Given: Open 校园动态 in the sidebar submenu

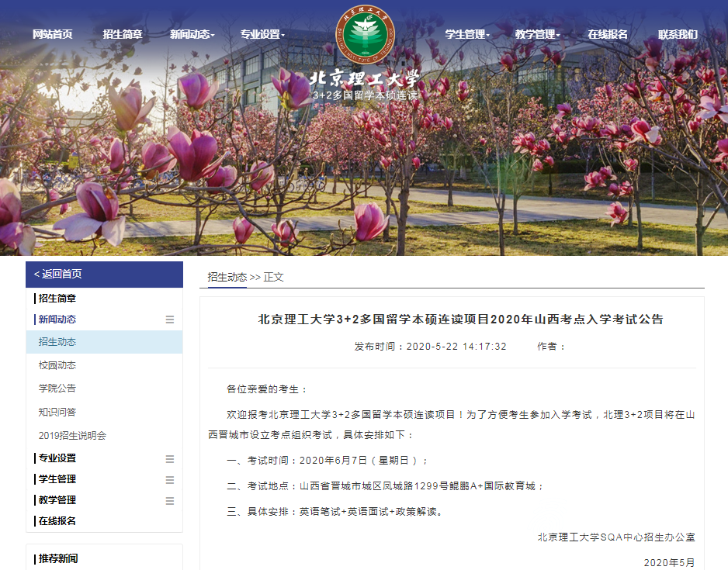Looking at the screenshot, I should (57, 365).
